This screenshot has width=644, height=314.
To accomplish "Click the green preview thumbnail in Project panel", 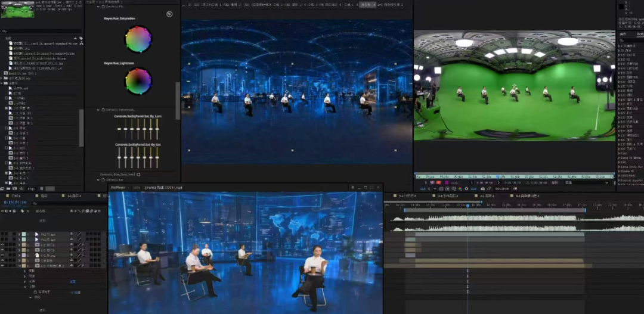I will [17, 10].
